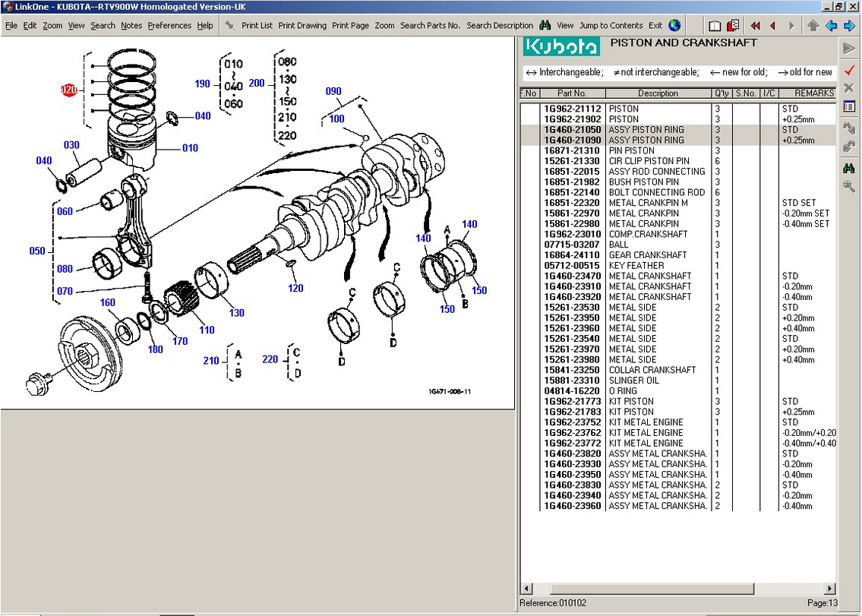Click the table layout icon in sidebar
Screen dimensions: 862x616
coord(849,106)
